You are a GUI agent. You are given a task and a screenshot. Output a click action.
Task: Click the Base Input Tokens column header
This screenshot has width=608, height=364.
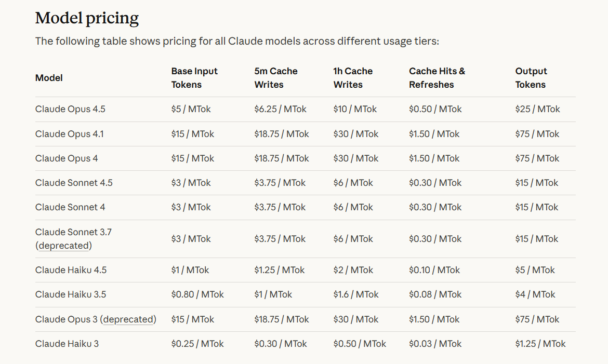(x=194, y=78)
